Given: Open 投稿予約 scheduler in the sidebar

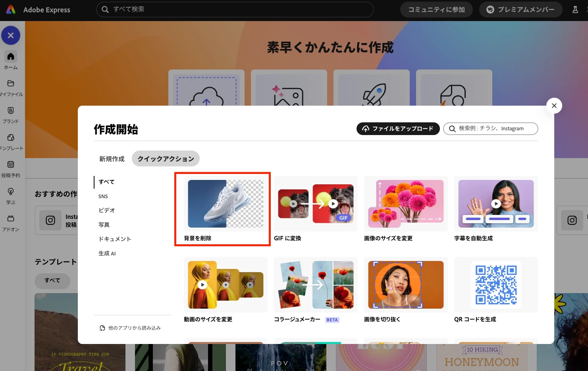Looking at the screenshot, I should pyautogui.click(x=11, y=169).
